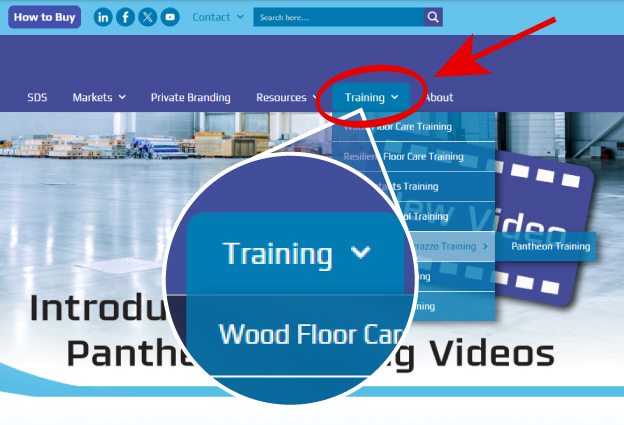The height and width of the screenshot is (425, 624).
Task: Expand the Contact dropdown
Action: point(218,17)
